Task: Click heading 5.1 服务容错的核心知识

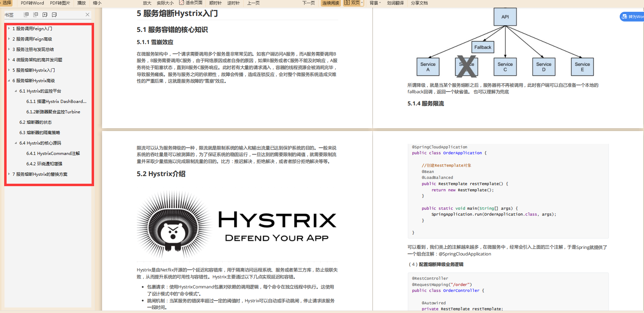Action: [x=172, y=29]
